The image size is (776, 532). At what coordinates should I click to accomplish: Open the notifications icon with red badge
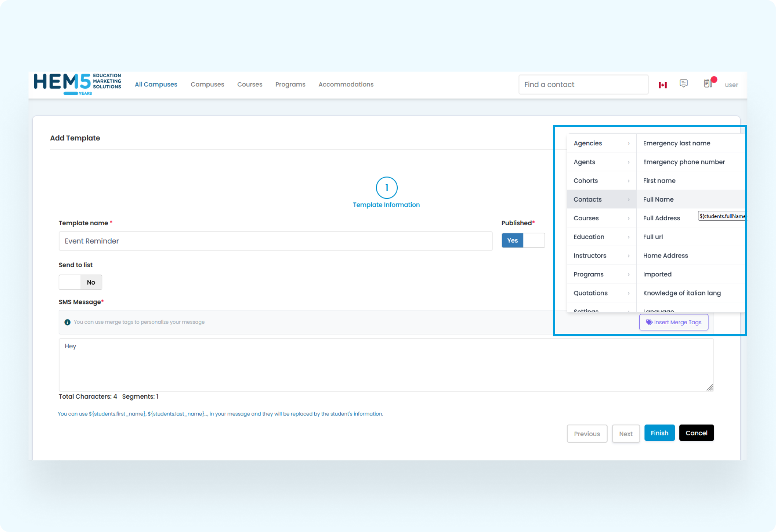point(708,83)
